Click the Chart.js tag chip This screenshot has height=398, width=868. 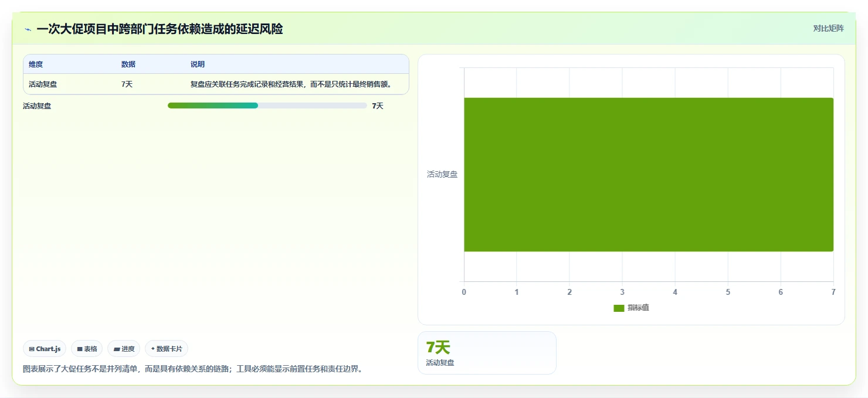(x=45, y=349)
